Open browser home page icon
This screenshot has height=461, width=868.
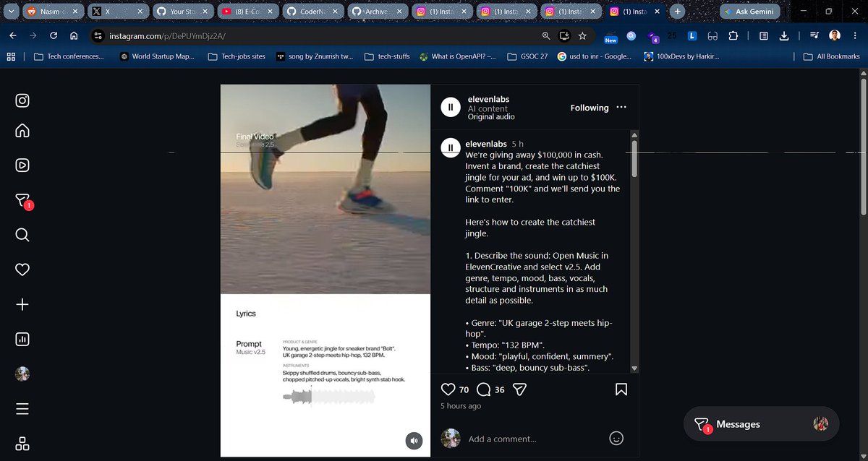[x=74, y=35]
